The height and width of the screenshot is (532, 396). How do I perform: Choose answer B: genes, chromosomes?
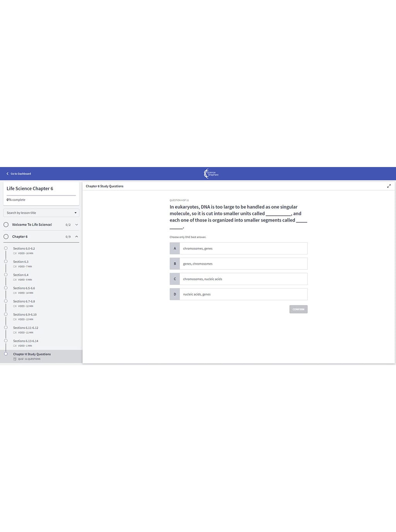[239, 264]
